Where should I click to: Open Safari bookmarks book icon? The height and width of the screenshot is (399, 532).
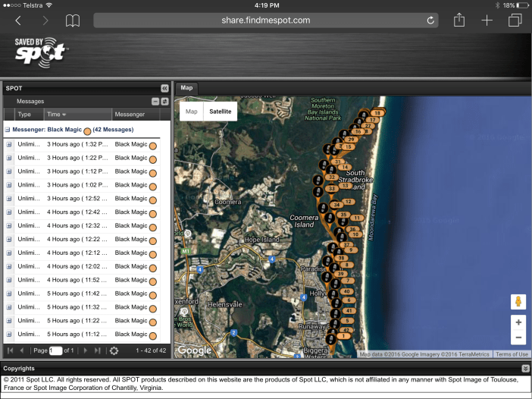(72, 20)
